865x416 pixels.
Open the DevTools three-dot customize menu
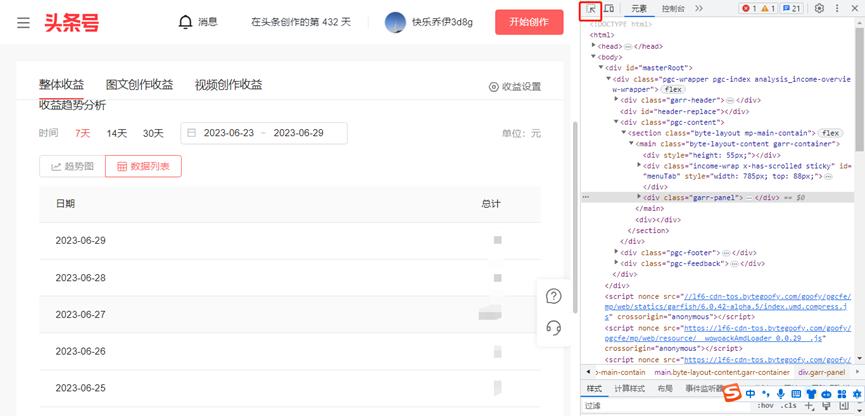837,8
